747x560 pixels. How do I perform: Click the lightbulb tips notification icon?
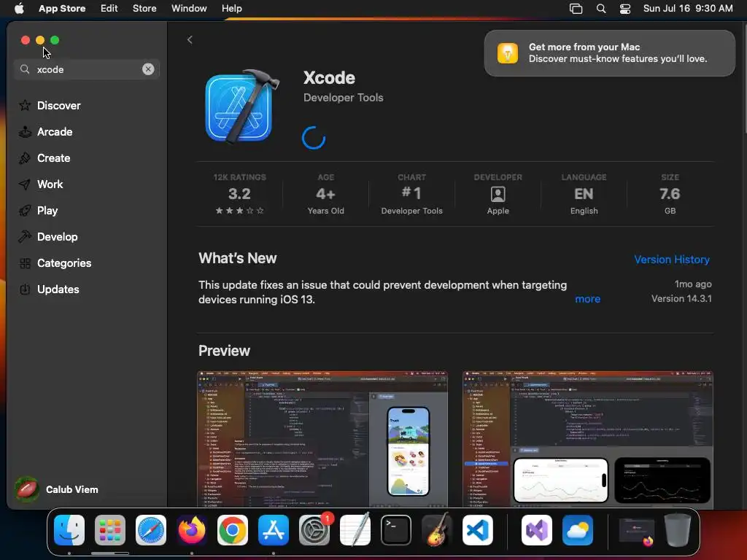coord(508,52)
